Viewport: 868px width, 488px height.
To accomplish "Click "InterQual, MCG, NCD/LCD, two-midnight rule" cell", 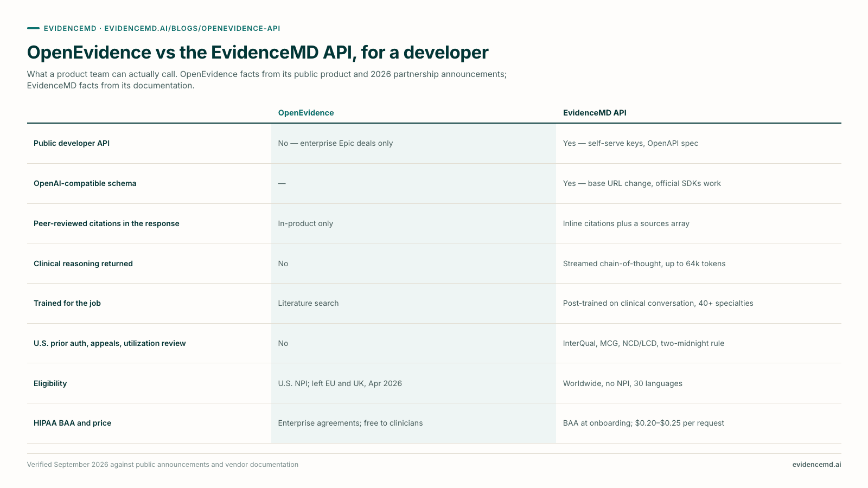I will coord(643,343).
